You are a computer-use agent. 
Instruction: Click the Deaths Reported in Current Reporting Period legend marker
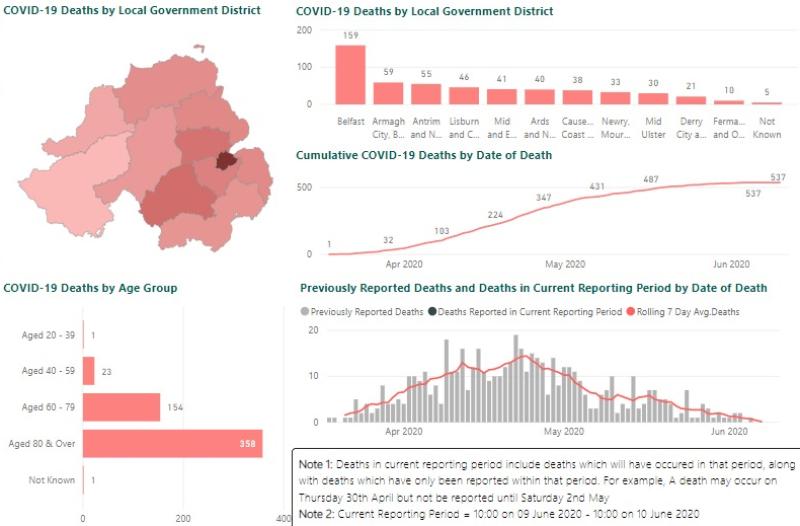coord(432,311)
